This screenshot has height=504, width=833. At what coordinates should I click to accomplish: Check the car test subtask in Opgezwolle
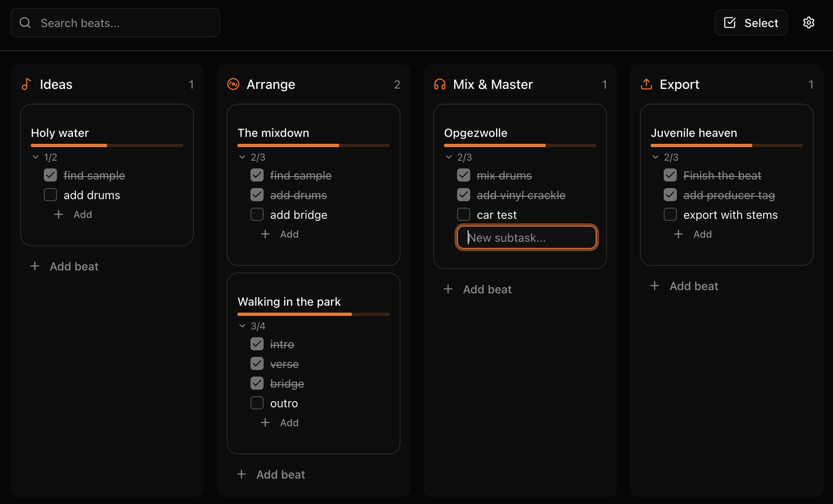(463, 214)
